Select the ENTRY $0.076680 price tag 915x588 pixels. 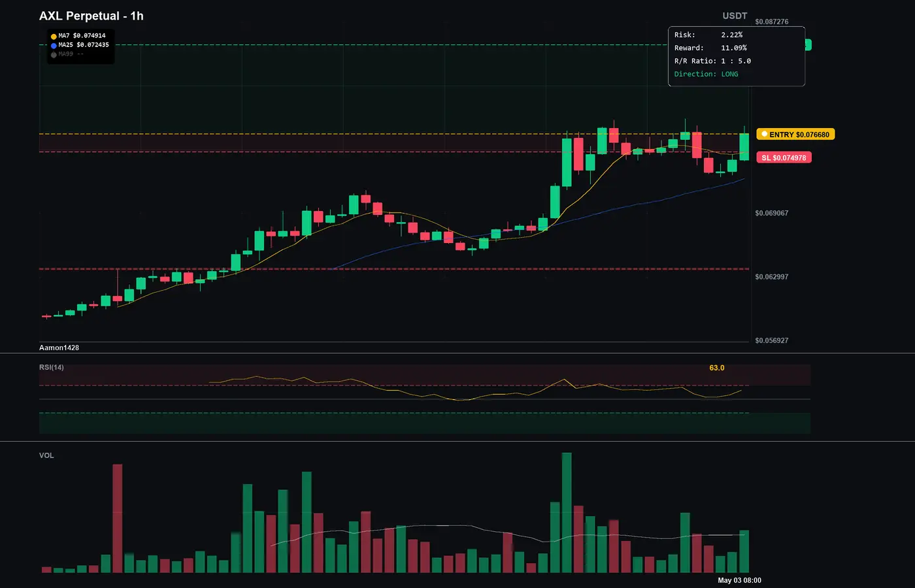point(795,135)
